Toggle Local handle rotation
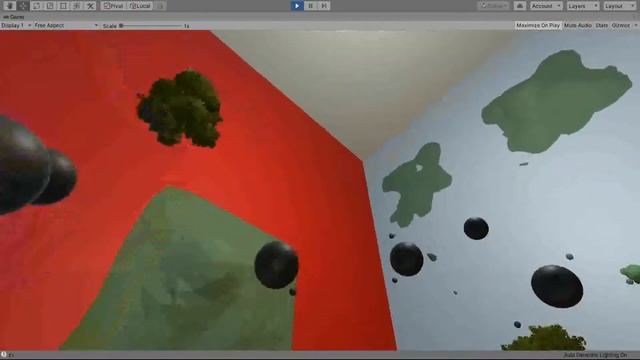Viewport: 640px width, 360px height. 140,6
